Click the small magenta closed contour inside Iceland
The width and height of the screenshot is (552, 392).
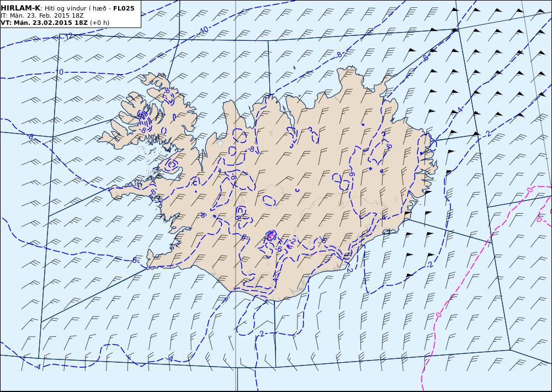[270, 236]
